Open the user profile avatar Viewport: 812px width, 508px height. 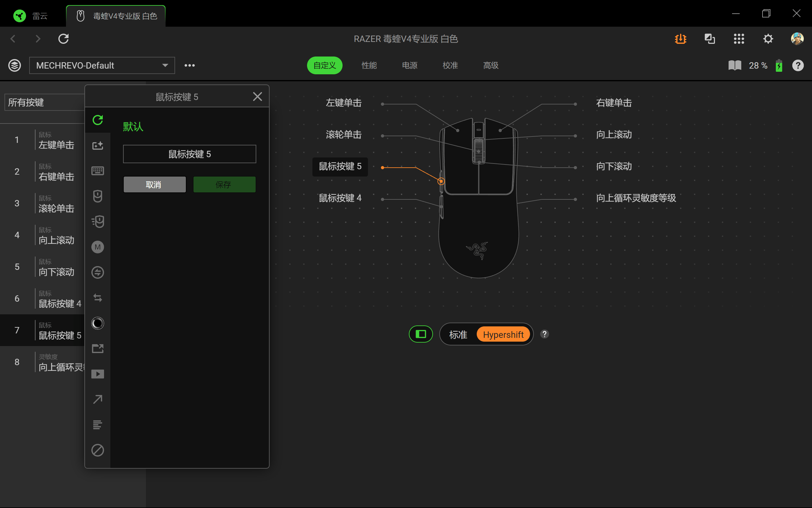797,39
